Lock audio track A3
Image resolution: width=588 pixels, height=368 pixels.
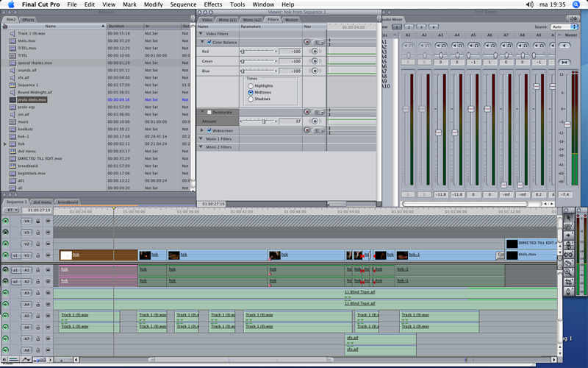tap(38, 293)
